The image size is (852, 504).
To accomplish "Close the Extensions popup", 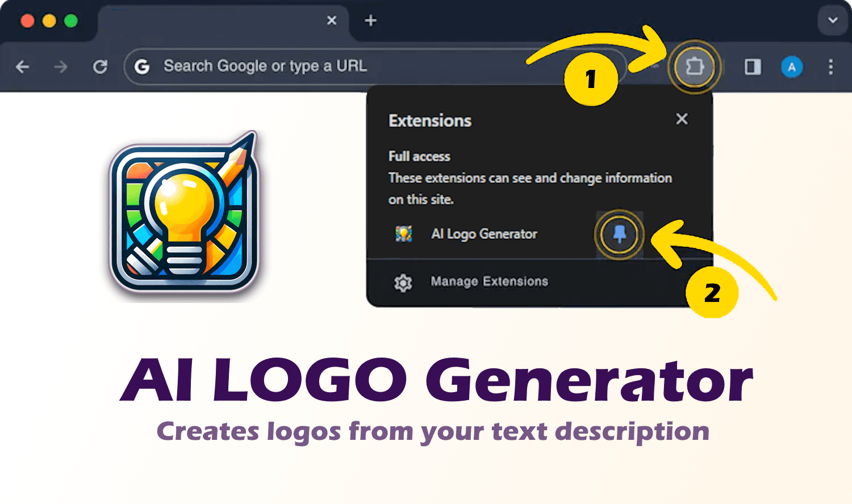I will pyautogui.click(x=682, y=119).
